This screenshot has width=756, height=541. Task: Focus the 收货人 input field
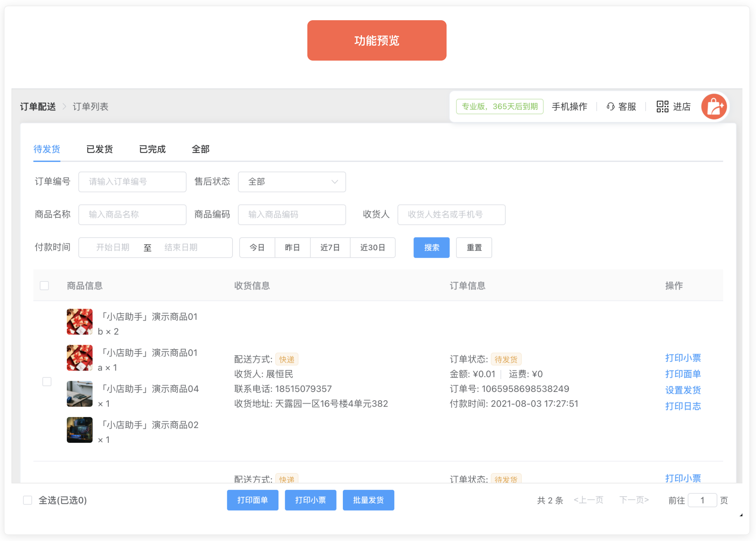451,215
